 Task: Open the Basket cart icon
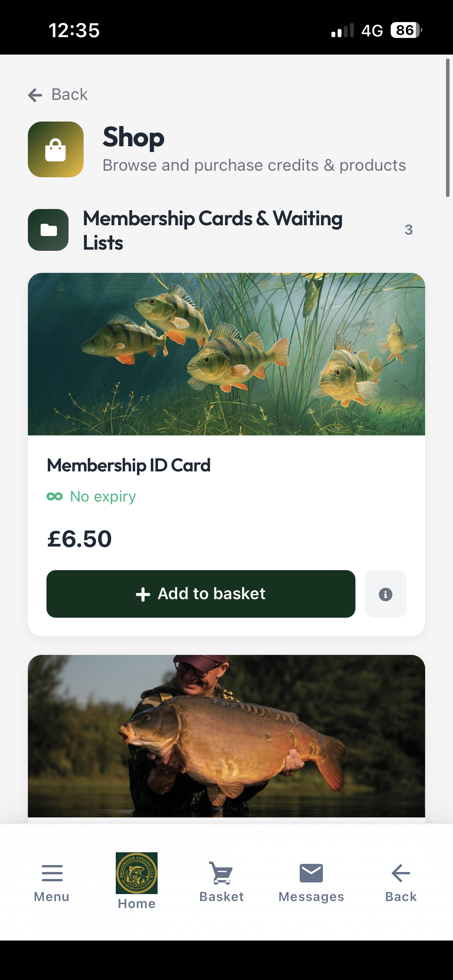(221, 873)
